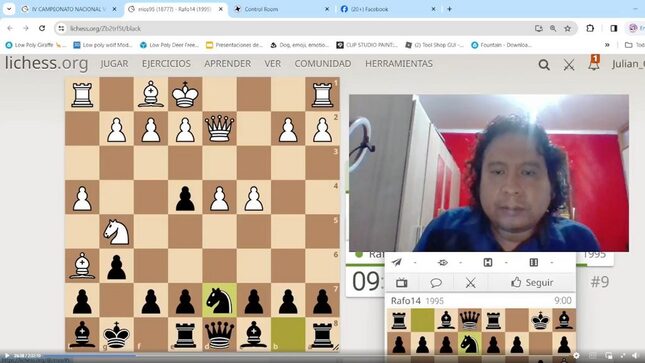Viewport: 645px width, 363px height.
Task: Click the lichess search magnifier icon
Action: pyautogui.click(x=544, y=65)
